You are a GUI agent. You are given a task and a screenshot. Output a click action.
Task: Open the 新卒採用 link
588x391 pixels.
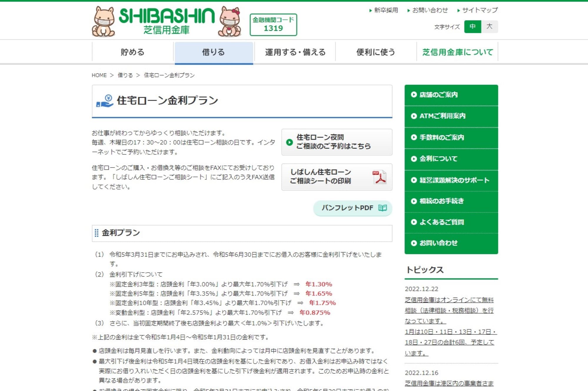(384, 10)
